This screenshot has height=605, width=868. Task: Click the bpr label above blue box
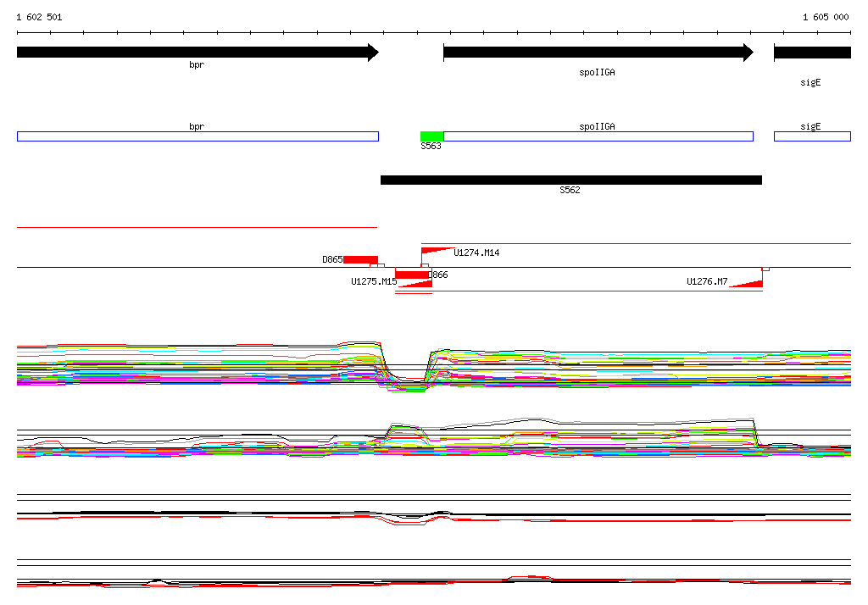(x=197, y=127)
